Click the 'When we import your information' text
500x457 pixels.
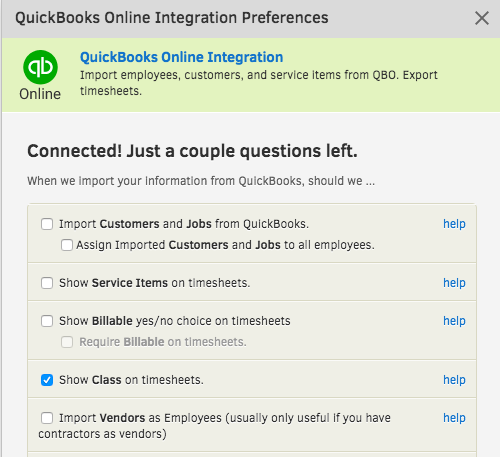(201, 181)
